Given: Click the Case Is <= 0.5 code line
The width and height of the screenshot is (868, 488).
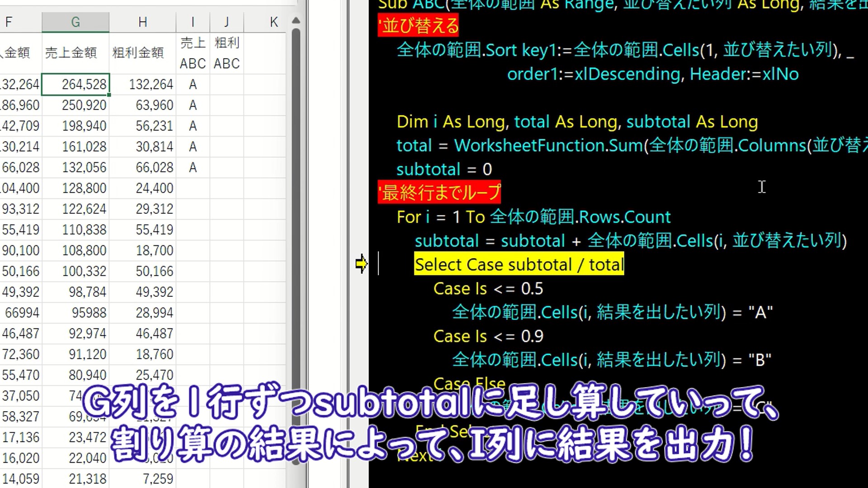Looking at the screenshot, I should pyautogui.click(x=488, y=289).
